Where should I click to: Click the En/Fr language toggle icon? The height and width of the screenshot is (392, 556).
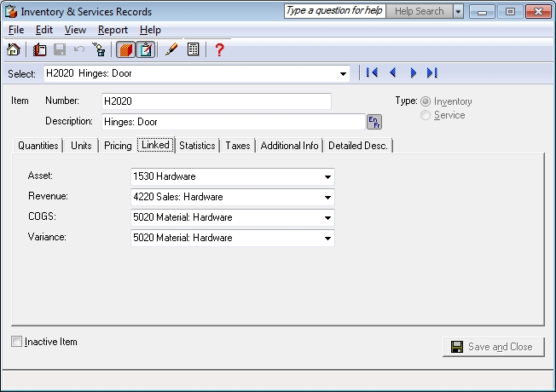click(374, 122)
